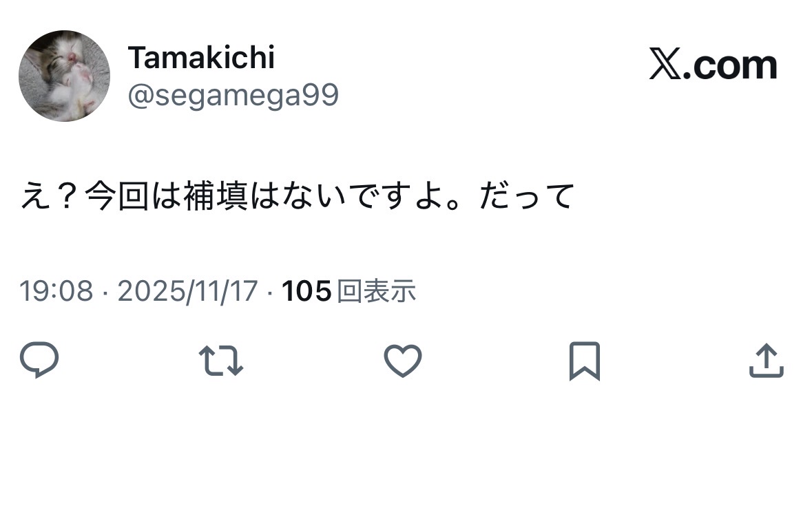Viewport: 812px width, 521px height.
Task: Open Tamakichi's cat profile picture
Action: click(64, 76)
